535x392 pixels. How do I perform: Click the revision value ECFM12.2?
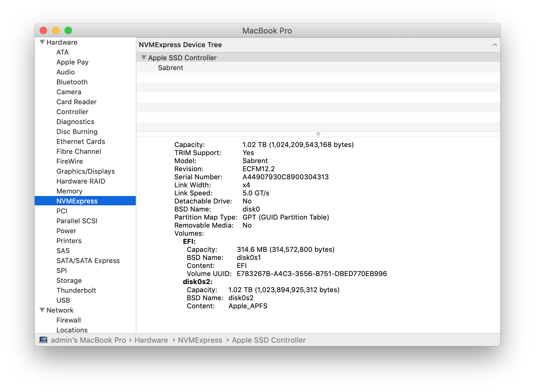click(259, 169)
